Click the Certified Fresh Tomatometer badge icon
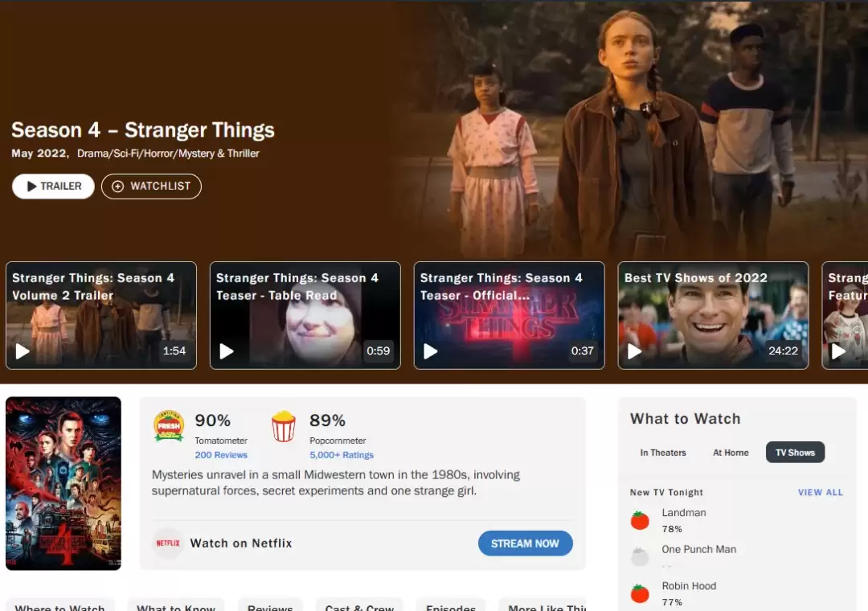868x611 pixels. pos(169,426)
